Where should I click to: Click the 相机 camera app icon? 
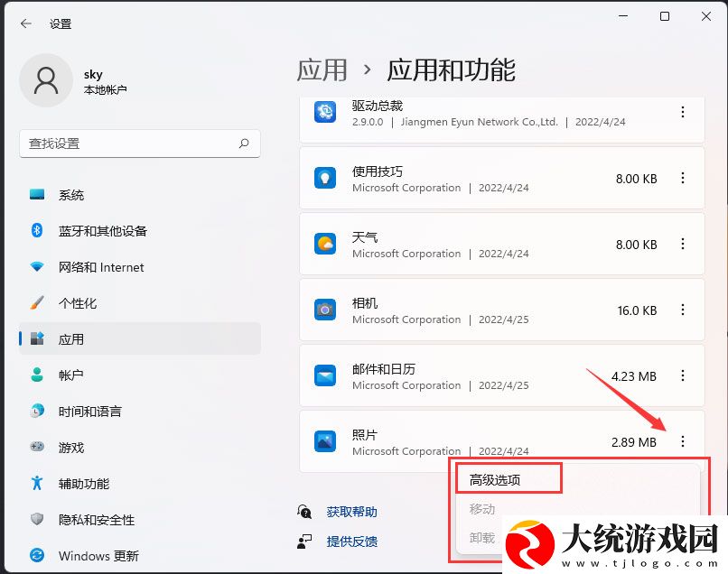(x=325, y=310)
